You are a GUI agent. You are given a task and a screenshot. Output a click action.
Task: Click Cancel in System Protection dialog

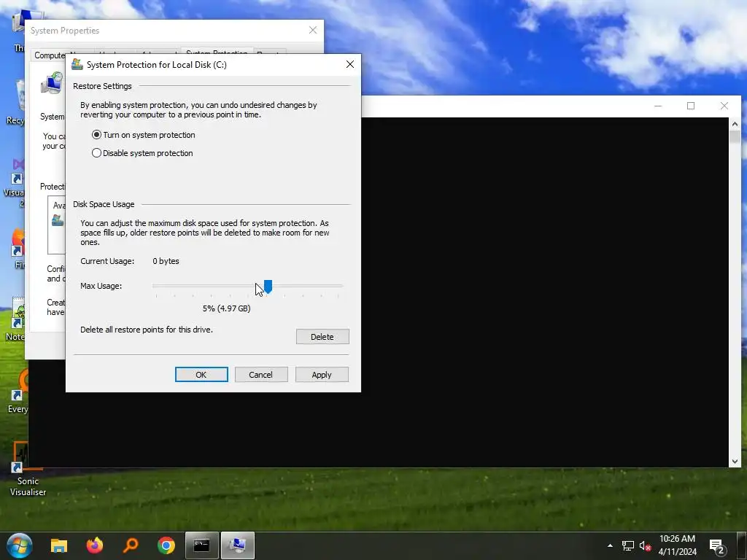tap(261, 375)
